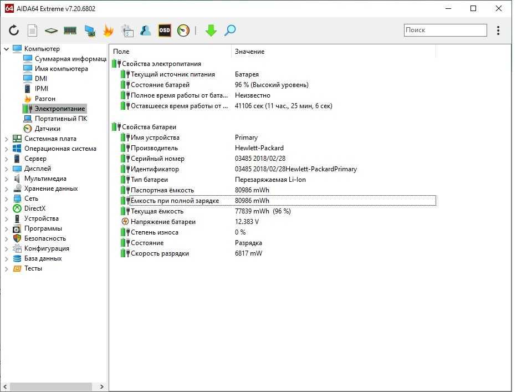This screenshot has height=392, width=532.
Task: Click the tree panel horizontal scrollbar thumb
Action: [51, 386]
